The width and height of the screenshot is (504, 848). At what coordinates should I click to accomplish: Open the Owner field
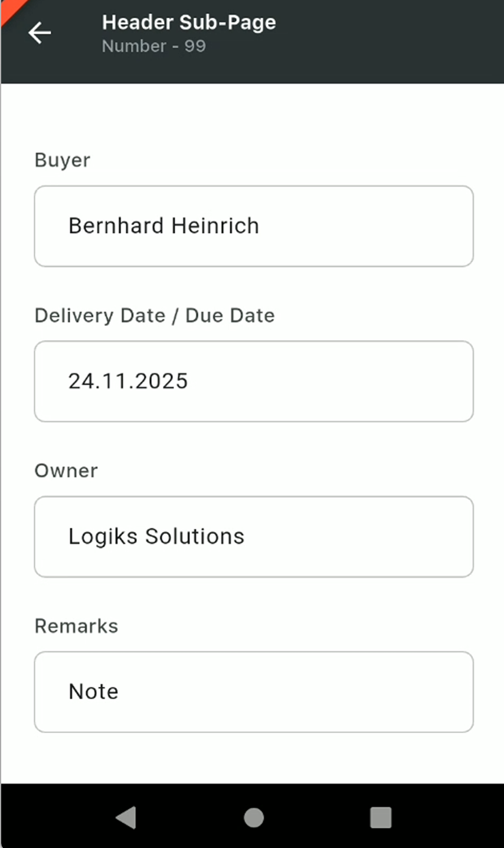(354, 537)
